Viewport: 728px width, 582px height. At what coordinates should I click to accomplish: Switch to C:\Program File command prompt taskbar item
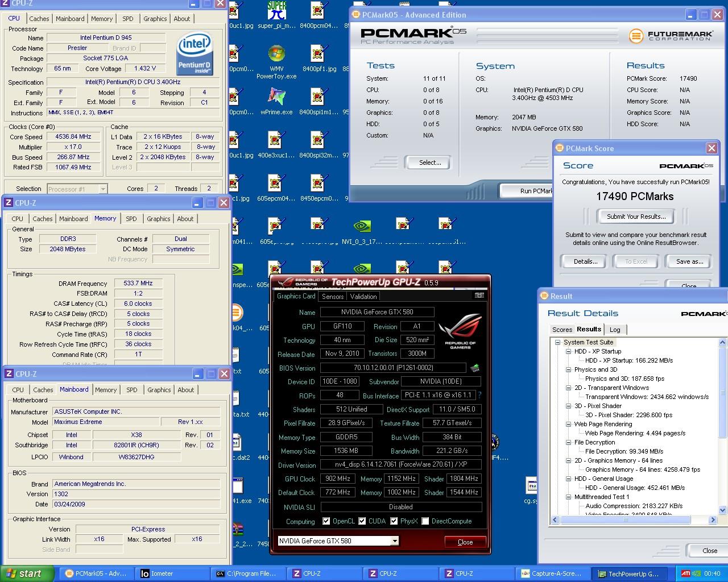point(249,573)
